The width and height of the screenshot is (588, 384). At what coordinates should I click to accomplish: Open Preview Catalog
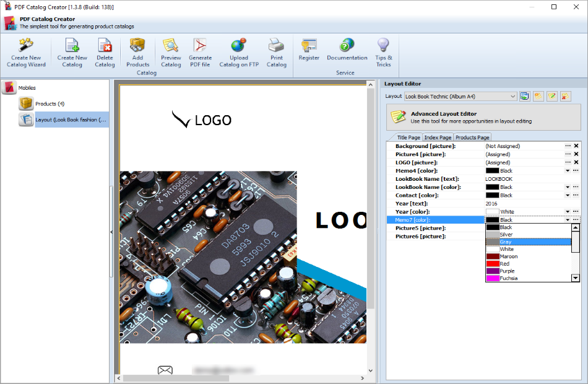pyautogui.click(x=171, y=53)
